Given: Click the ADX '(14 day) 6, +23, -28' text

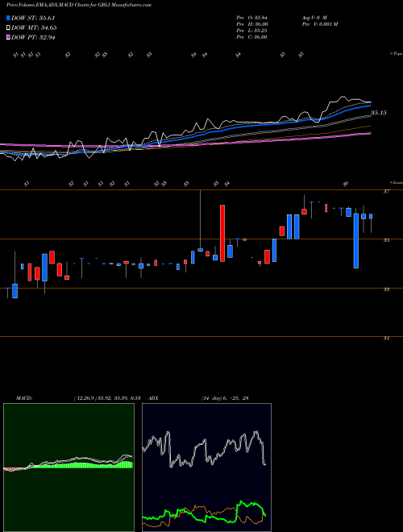Looking at the screenshot, I should coord(225,398).
